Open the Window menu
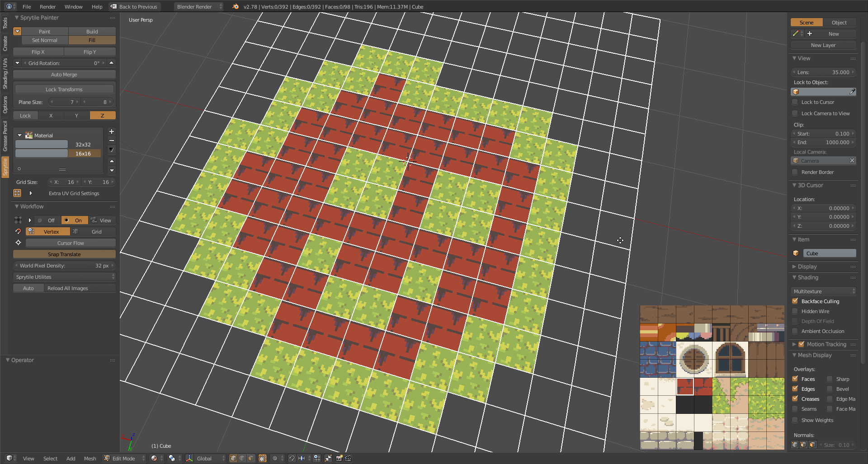The image size is (868, 464). [73, 7]
